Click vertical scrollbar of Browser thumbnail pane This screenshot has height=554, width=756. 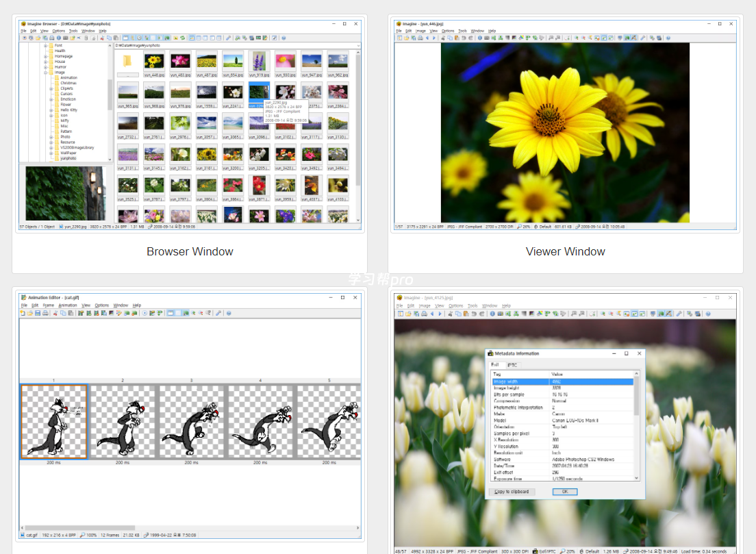click(x=357, y=118)
